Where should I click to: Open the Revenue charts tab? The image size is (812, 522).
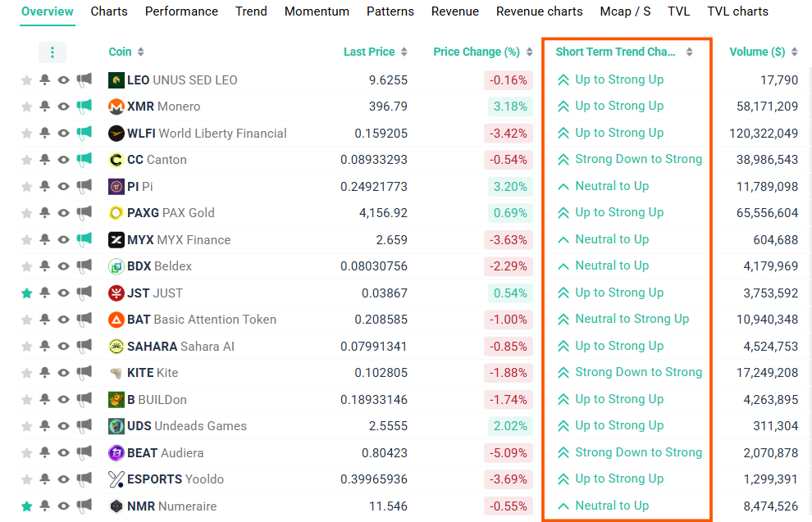point(539,11)
